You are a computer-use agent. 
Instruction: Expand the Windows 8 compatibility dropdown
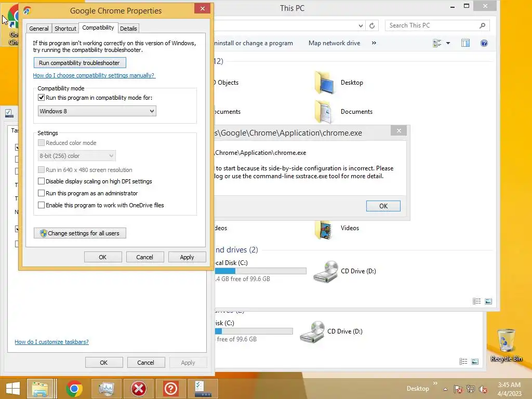point(97,111)
